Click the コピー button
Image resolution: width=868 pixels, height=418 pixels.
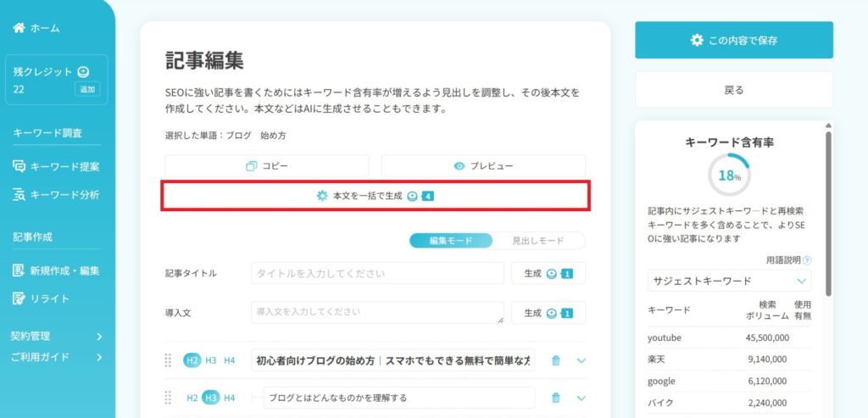(267, 166)
